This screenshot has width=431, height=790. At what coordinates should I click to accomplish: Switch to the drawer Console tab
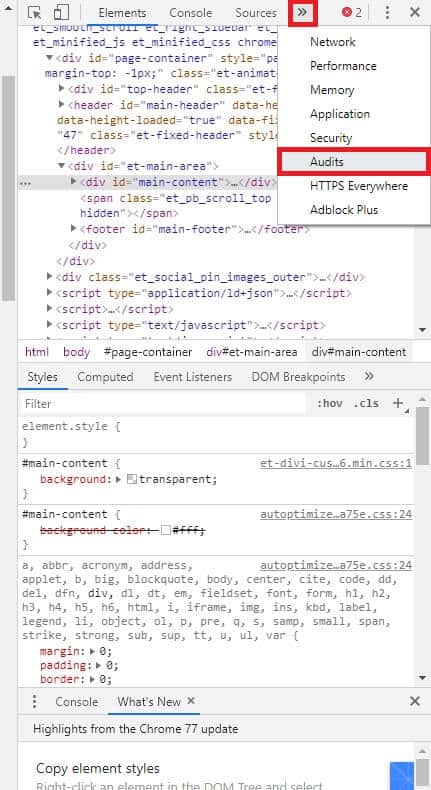[77, 702]
